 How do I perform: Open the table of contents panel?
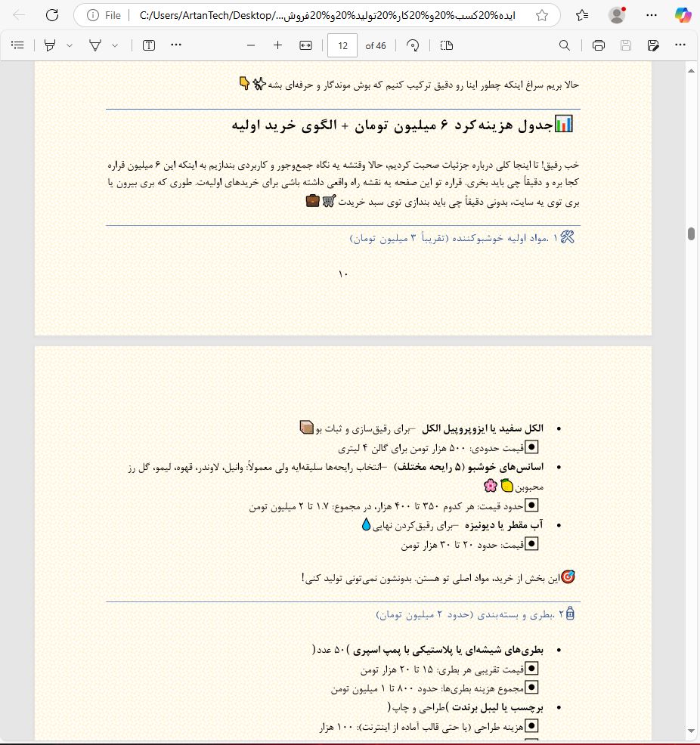click(x=17, y=45)
